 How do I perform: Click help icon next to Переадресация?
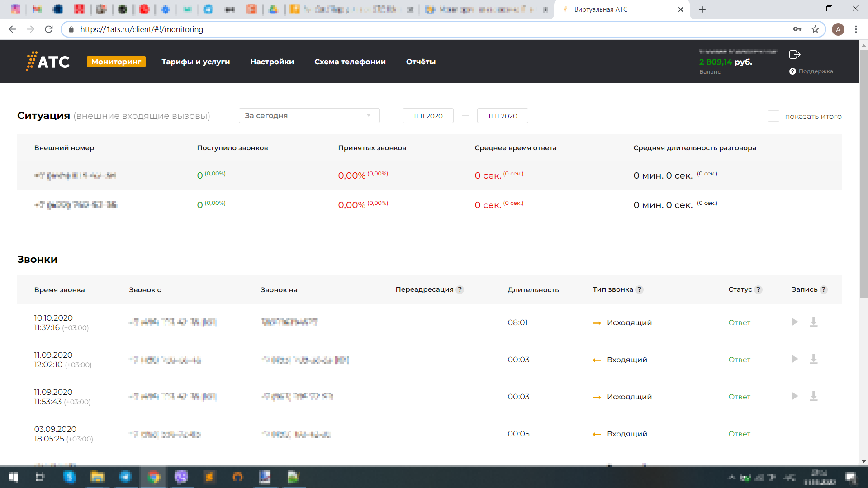click(x=460, y=289)
